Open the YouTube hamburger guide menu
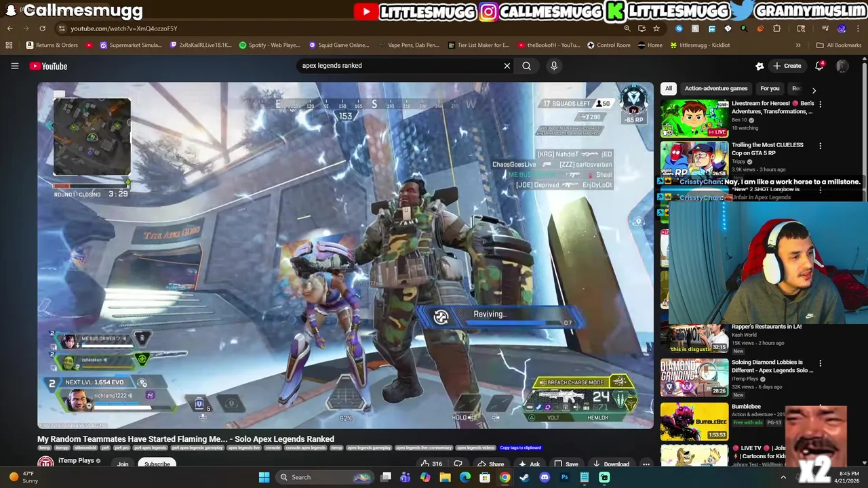The width and height of the screenshot is (868, 488). 14,66
